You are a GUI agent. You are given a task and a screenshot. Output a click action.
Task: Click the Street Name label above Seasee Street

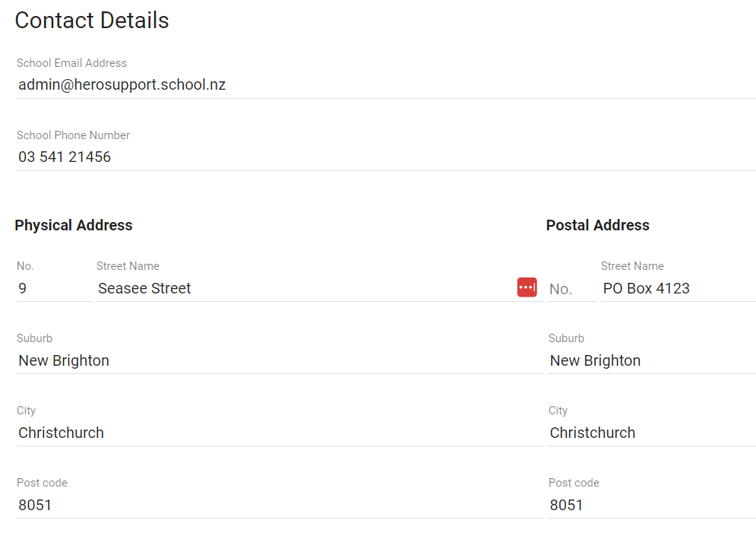coord(128,266)
